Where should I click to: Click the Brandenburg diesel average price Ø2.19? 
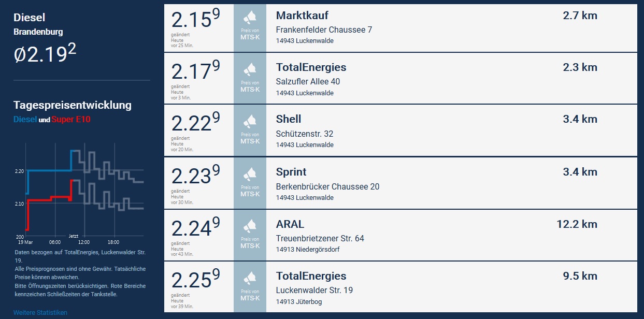(x=45, y=53)
